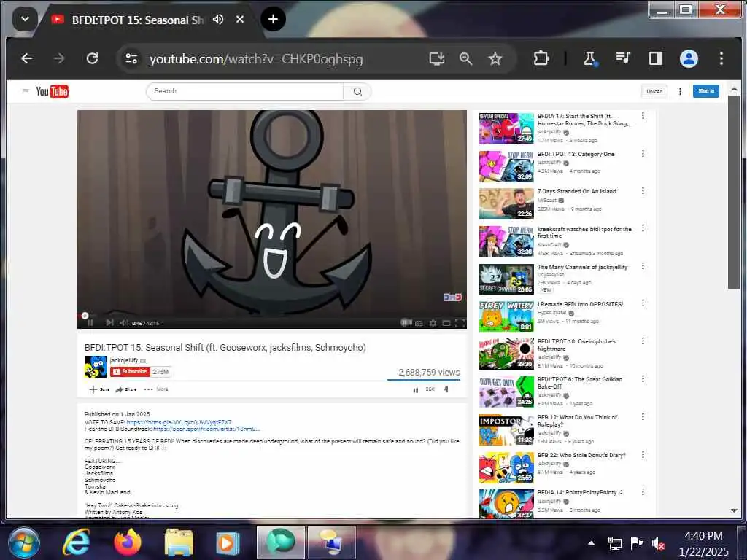The width and height of the screenshot is (747, 560).
Task: Close the BFDI:TPOT 15 browser tab
Action: (x=240, y=20)
